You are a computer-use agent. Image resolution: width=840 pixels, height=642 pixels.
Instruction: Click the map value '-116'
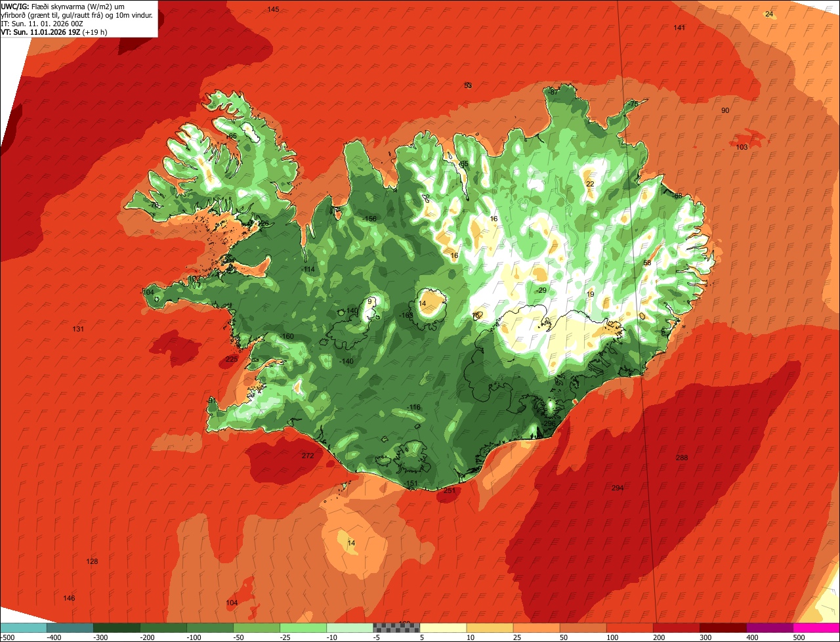click(413, 408)
